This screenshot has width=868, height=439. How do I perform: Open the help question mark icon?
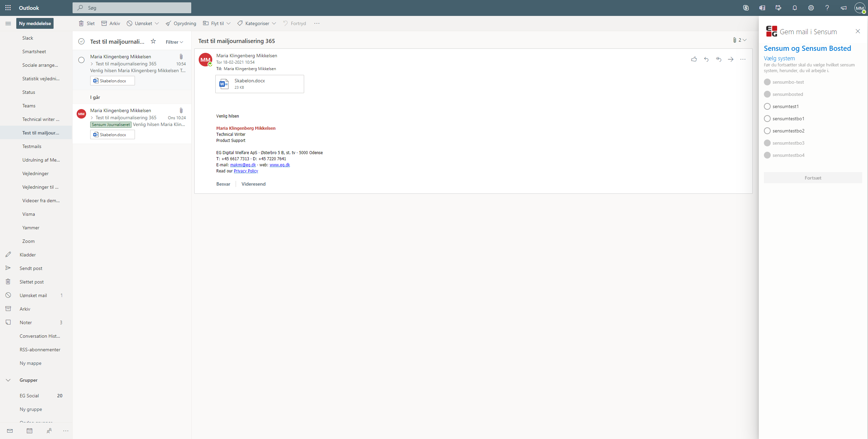[827, 8]
